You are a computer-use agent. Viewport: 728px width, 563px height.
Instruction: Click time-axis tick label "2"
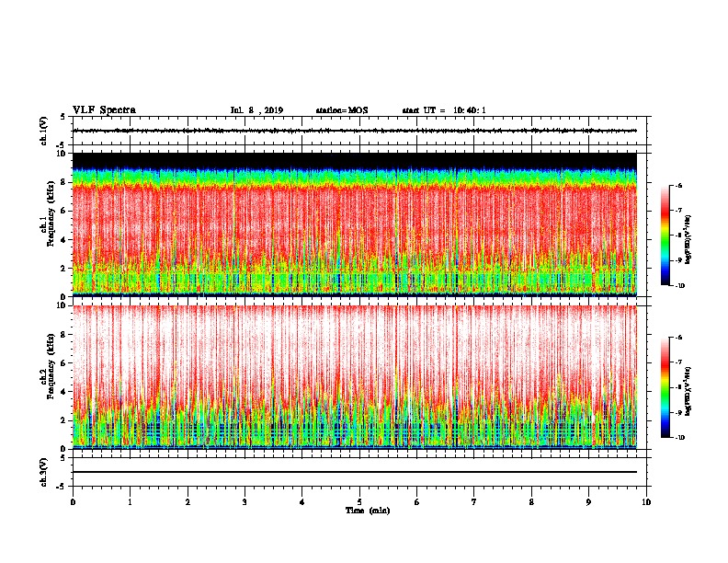[x=188, y=502]
